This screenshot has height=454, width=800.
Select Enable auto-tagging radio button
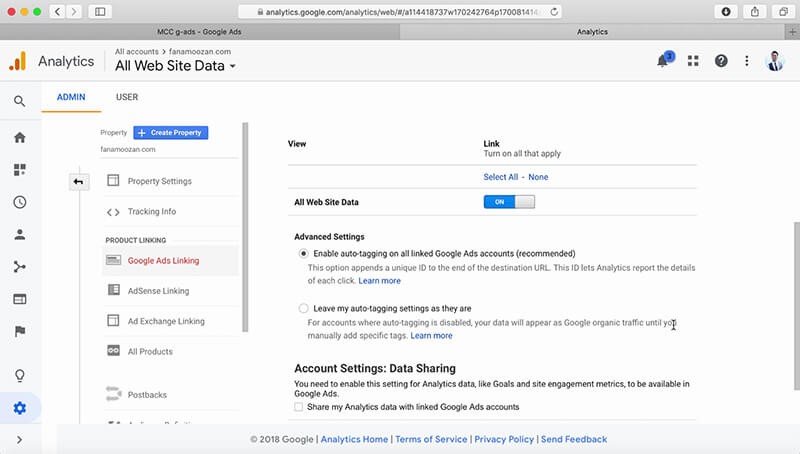304,254
